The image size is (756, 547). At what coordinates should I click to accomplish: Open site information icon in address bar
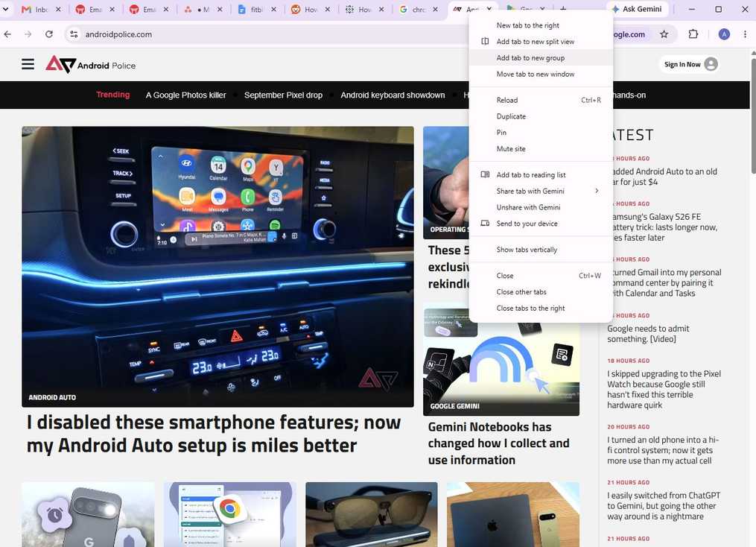(74, 34)
